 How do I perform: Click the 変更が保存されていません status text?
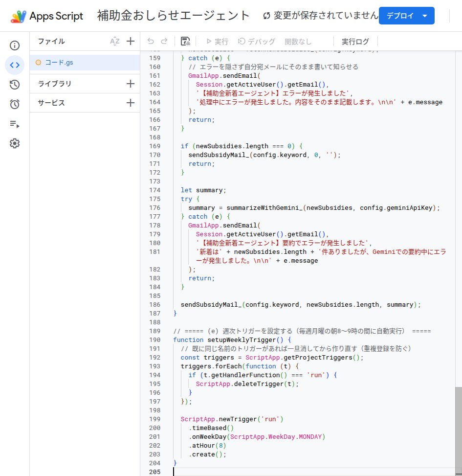[326, 16]
